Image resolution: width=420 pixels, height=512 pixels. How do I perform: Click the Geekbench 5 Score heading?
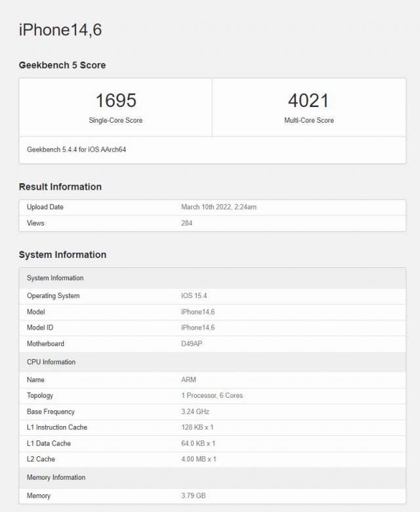tap(62, 65)
